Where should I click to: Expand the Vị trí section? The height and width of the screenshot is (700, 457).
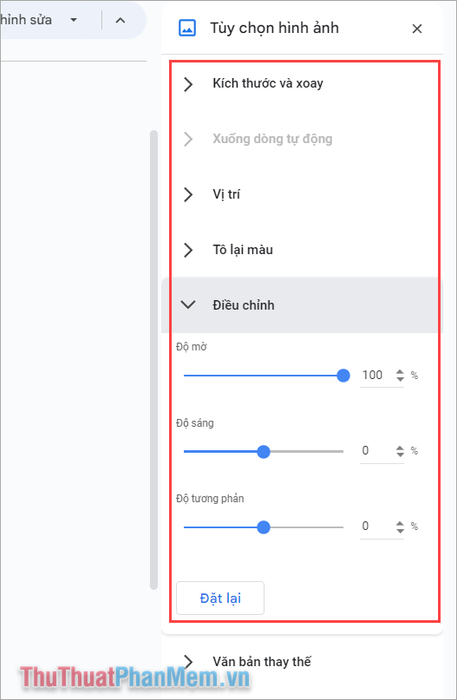(x=304, y=194)
